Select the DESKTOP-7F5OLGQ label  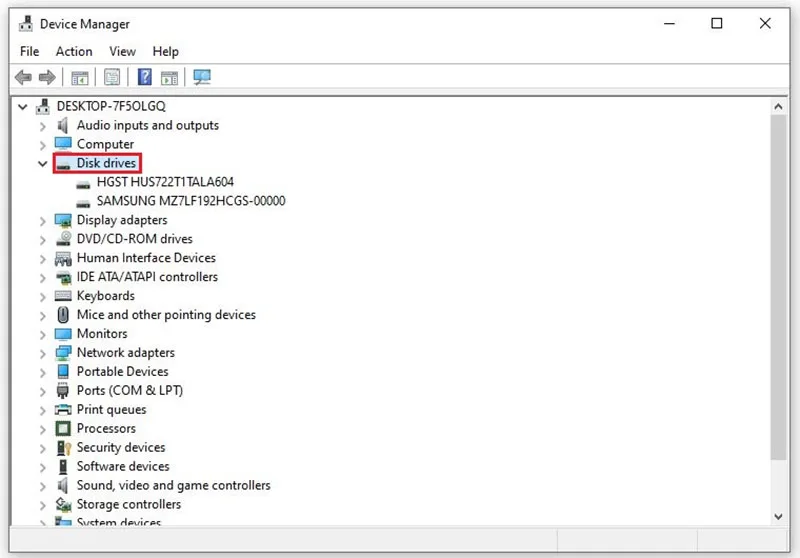pyautogui.click(x=111, y=106)
